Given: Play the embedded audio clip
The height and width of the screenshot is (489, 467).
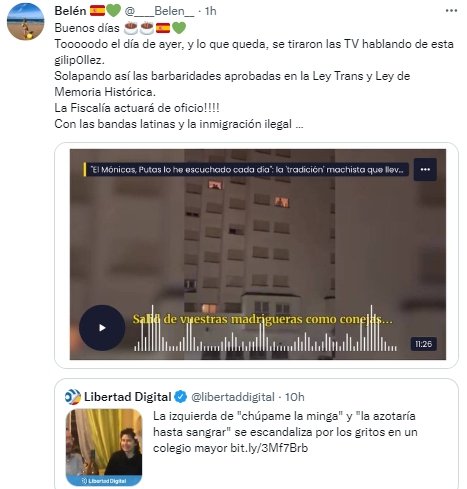Looking at the screenshot, I should coord(102,328).
